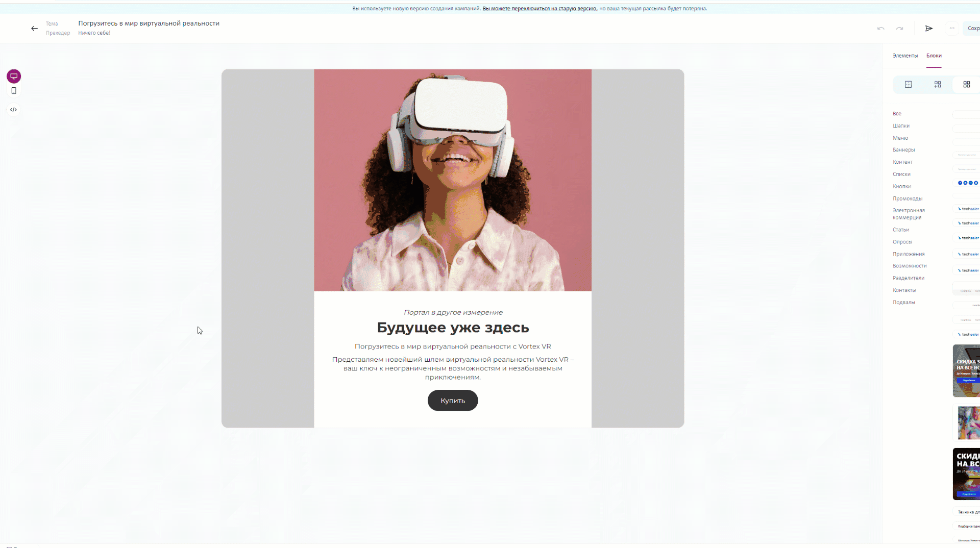This screenshot has width=980, height=548.
Task: Edit the preheader text 'Ничего себе!'
Action: click(94, 33)
